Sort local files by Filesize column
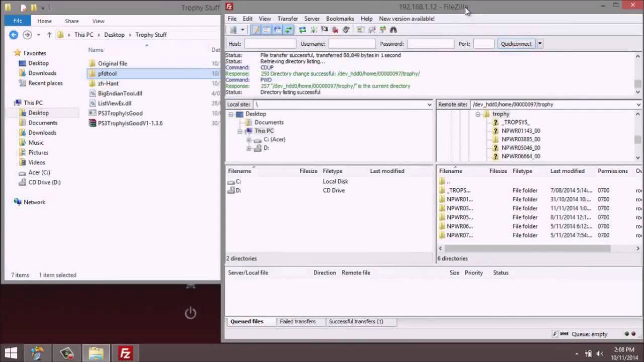The width and height of the screenshot is (644, 362). (308, 171)
